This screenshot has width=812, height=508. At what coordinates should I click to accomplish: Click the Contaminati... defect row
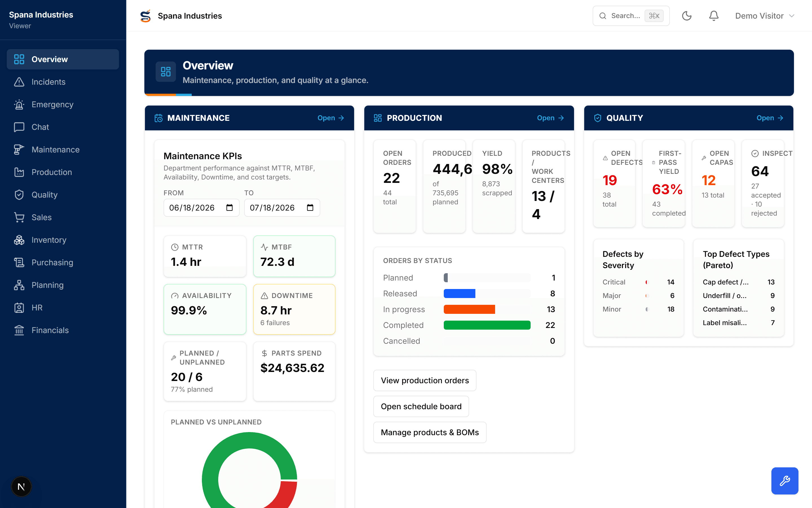(738, 309)
